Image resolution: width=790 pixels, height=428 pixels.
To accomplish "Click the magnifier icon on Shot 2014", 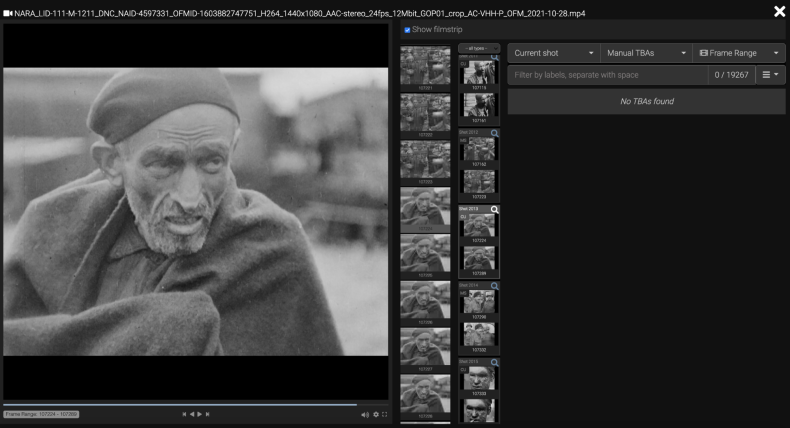I will (495, 286).
